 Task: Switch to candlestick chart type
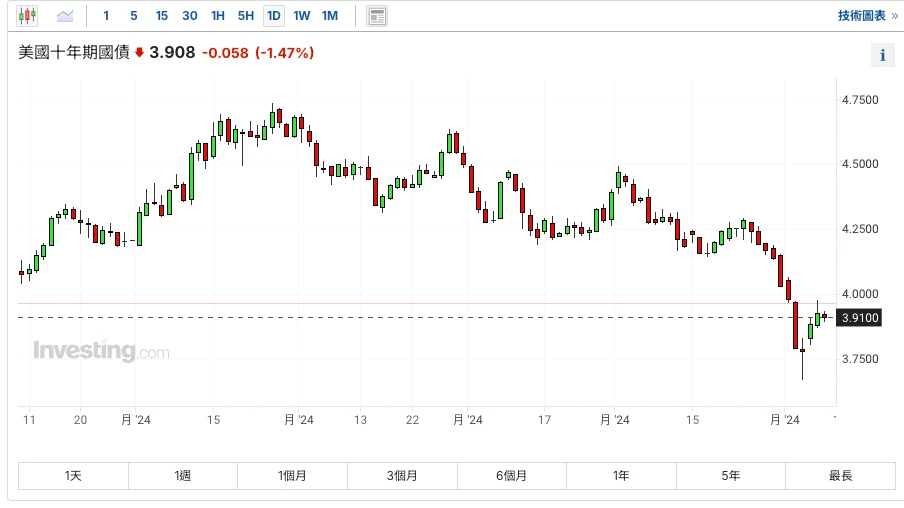tap(27, 16)
